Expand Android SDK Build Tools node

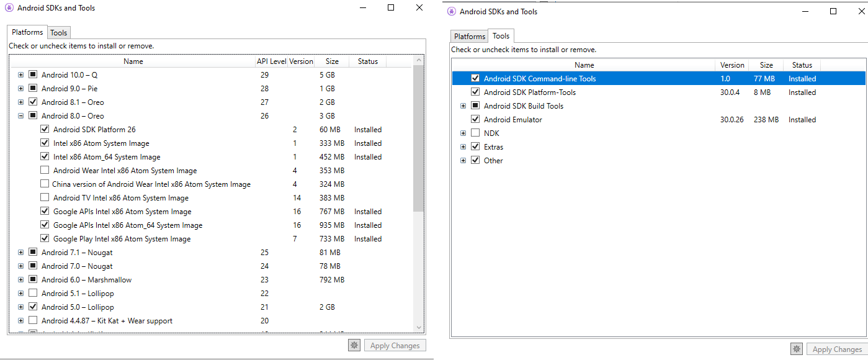pyautogui.click(x=463, y=106)
